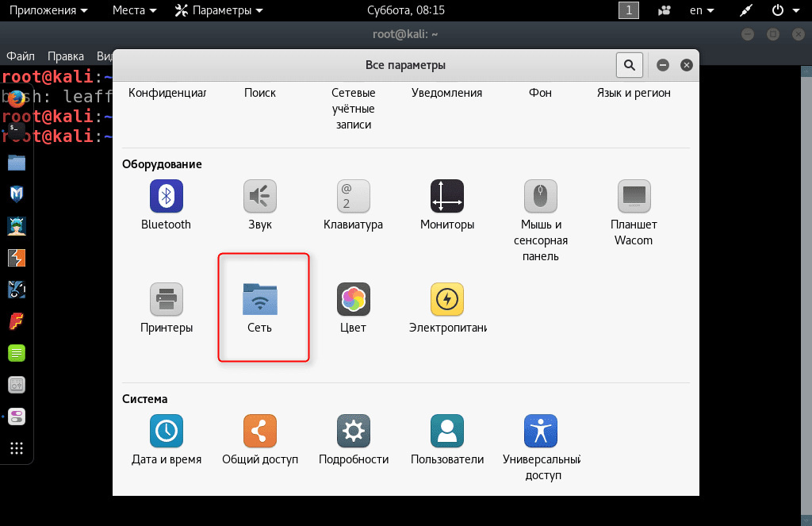Click the pen icon in top bar

click(746, 10)
